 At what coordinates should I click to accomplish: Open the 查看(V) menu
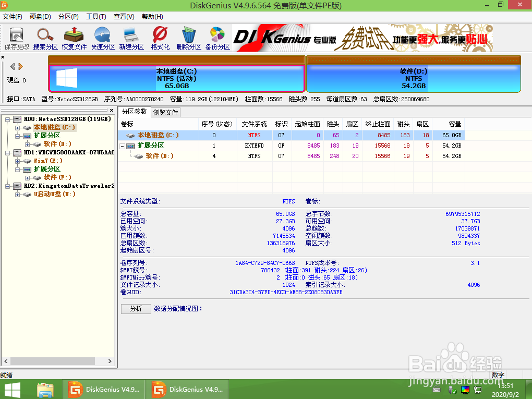coord(124,17)
